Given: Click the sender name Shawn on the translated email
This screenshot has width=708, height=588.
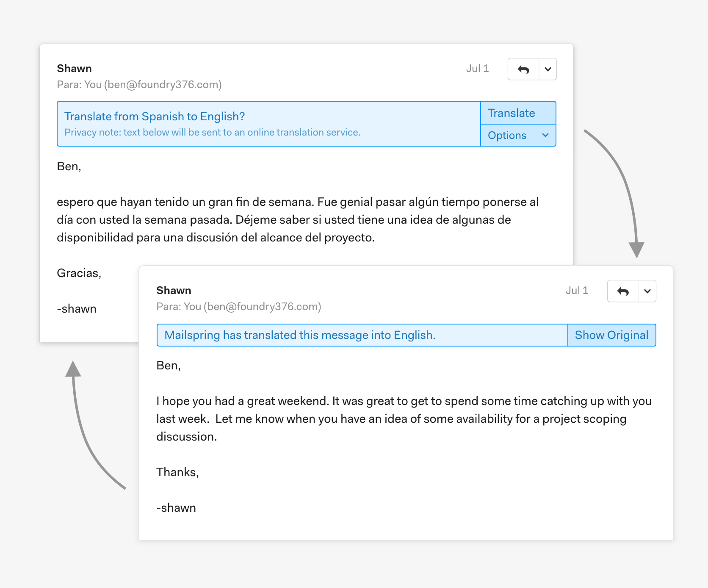Looking at the screenshot, I should (174, 290).
